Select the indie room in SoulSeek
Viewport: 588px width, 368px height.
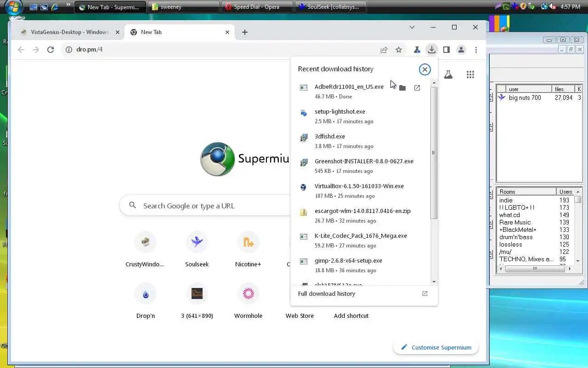click(x=506, y=200)
